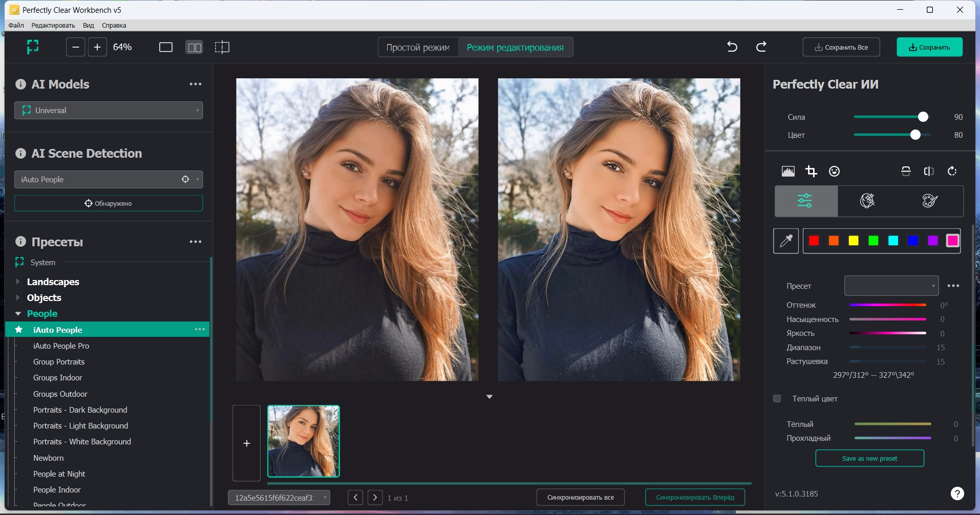Click the straighten horizon icon
The width and height of the screenshot is (980, 515).
point(906,171)
